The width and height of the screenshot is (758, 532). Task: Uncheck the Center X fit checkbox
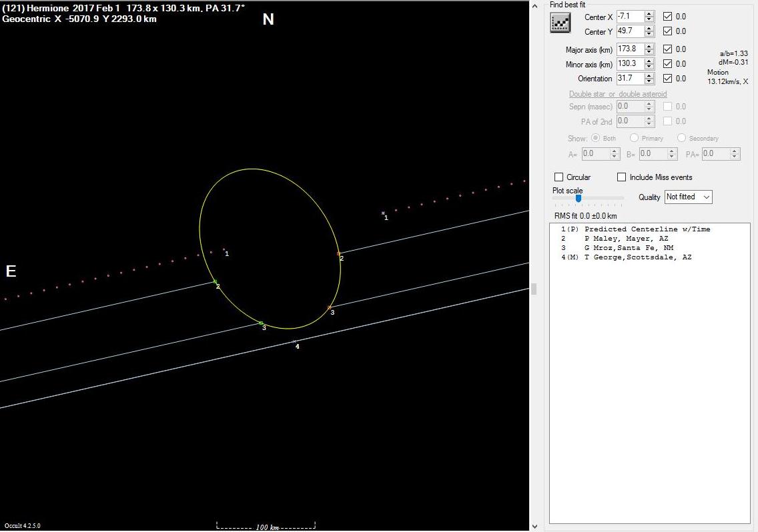click(668, 17)
